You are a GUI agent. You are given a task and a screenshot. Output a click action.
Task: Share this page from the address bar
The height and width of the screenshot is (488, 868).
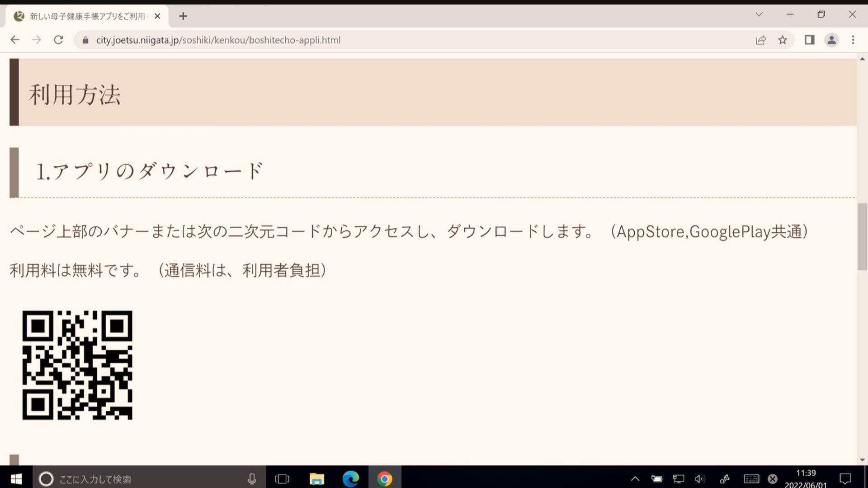761,40
